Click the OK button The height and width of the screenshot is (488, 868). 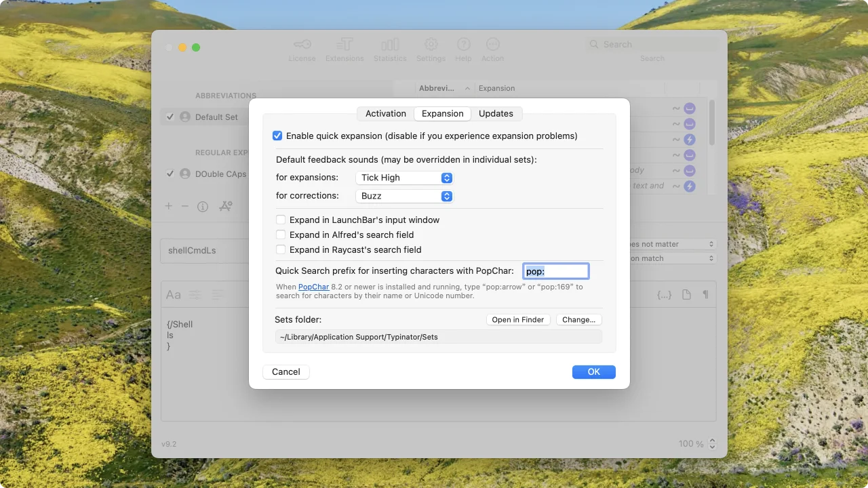pos(594,372)
